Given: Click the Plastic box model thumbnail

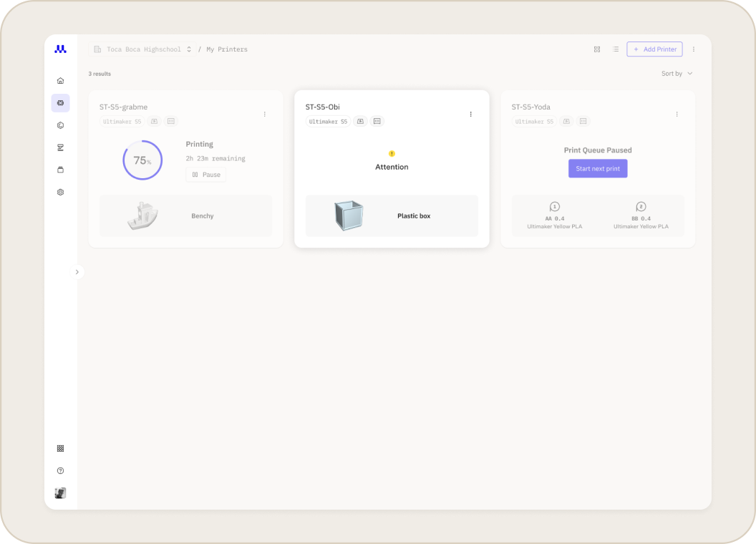Looking at the screenshot, I should [349, 215].
